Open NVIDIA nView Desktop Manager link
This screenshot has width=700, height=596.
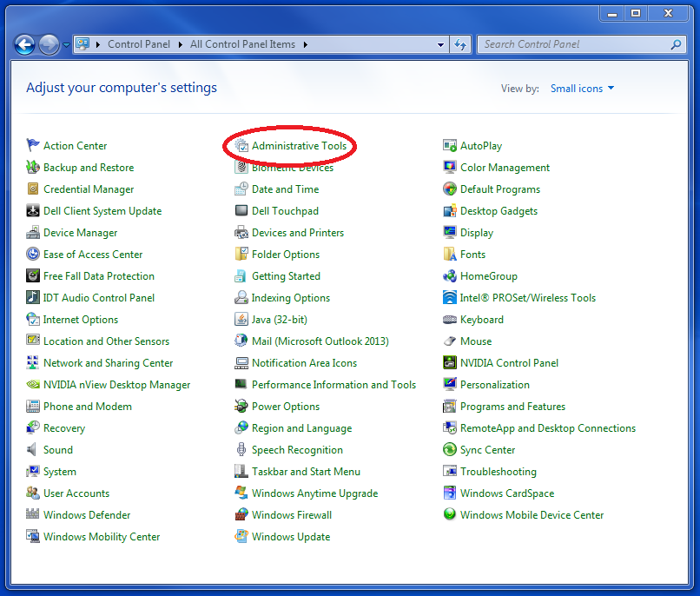(x=116, y=384)
